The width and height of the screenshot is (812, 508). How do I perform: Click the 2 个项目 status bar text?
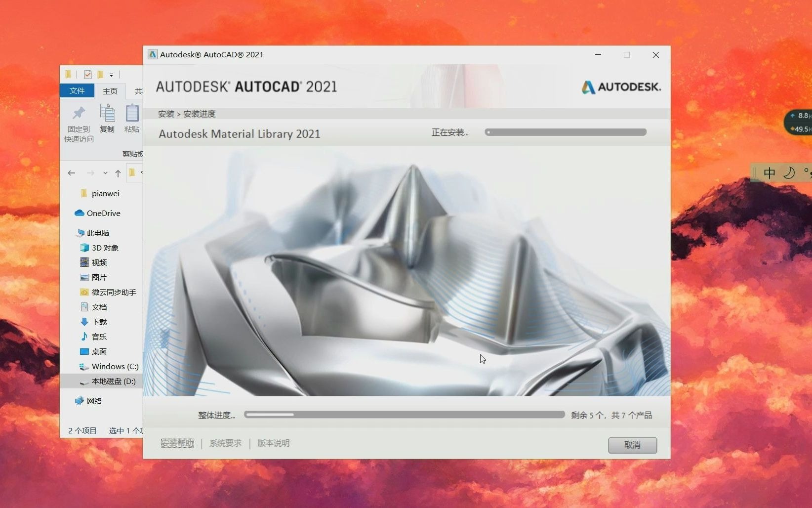(82, 430)
